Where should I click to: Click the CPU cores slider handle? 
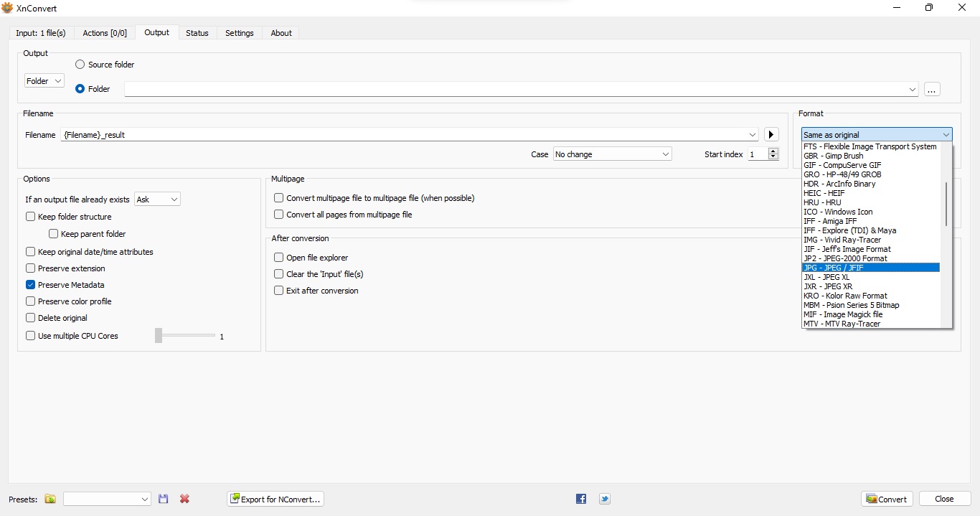pos(159,336)
